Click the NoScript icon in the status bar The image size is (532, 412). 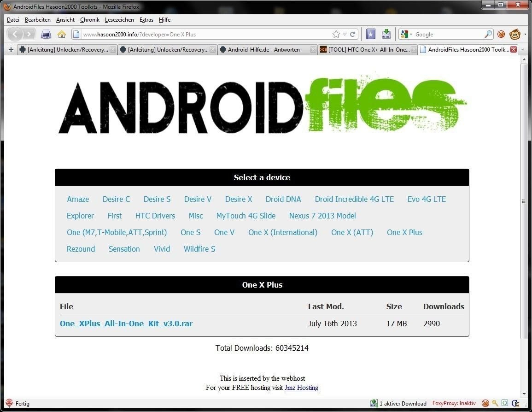pos(485,403)
